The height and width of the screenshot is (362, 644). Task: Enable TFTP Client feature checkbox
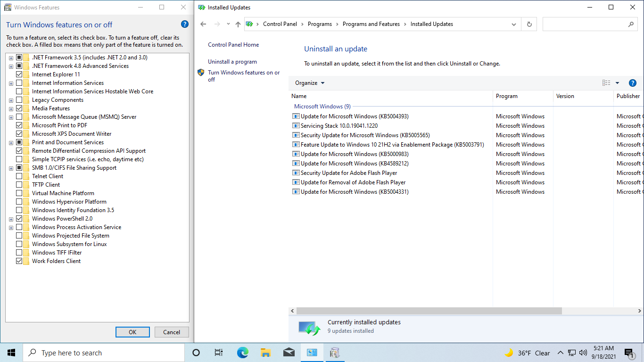(19, 185)
